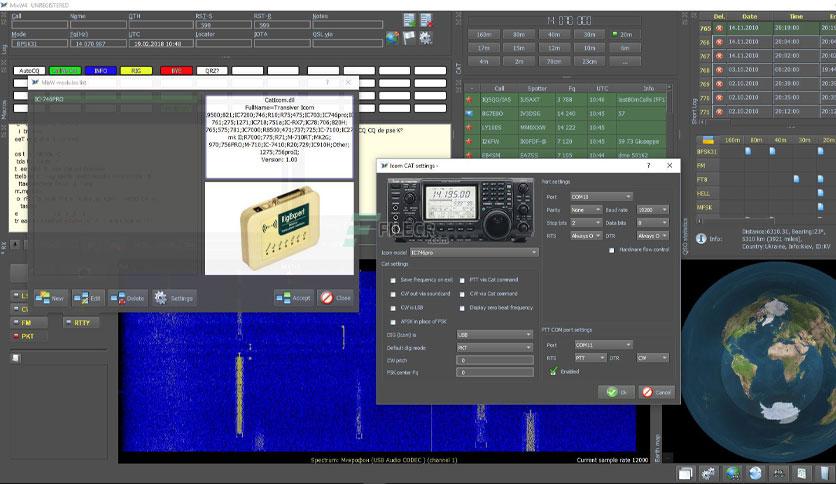
Task: Delete short log entry 765
Action: pos(719,28)
